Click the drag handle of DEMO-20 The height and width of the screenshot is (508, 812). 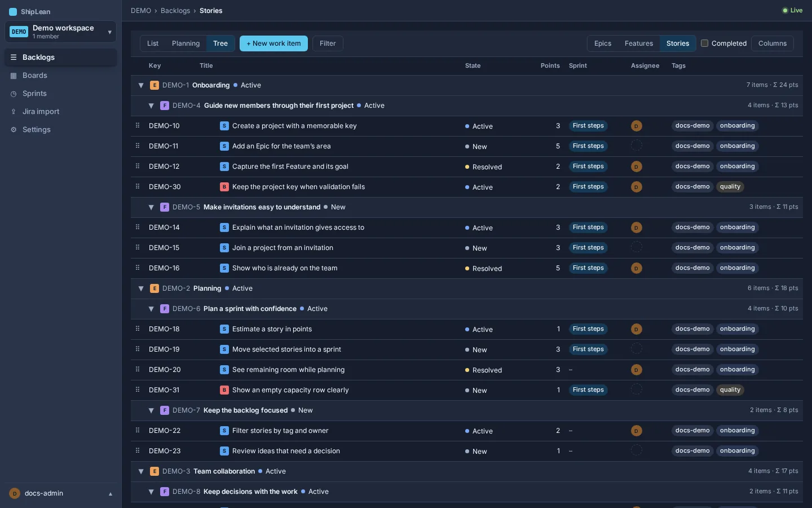[x=138, y=369]
